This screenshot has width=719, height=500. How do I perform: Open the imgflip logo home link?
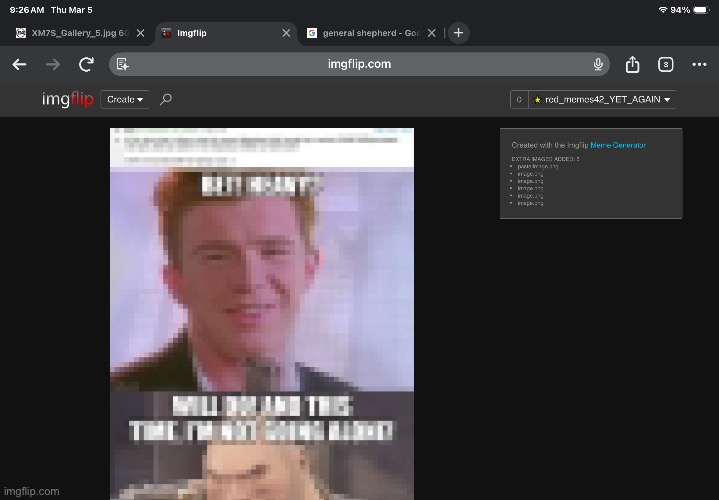click(67, 99)
